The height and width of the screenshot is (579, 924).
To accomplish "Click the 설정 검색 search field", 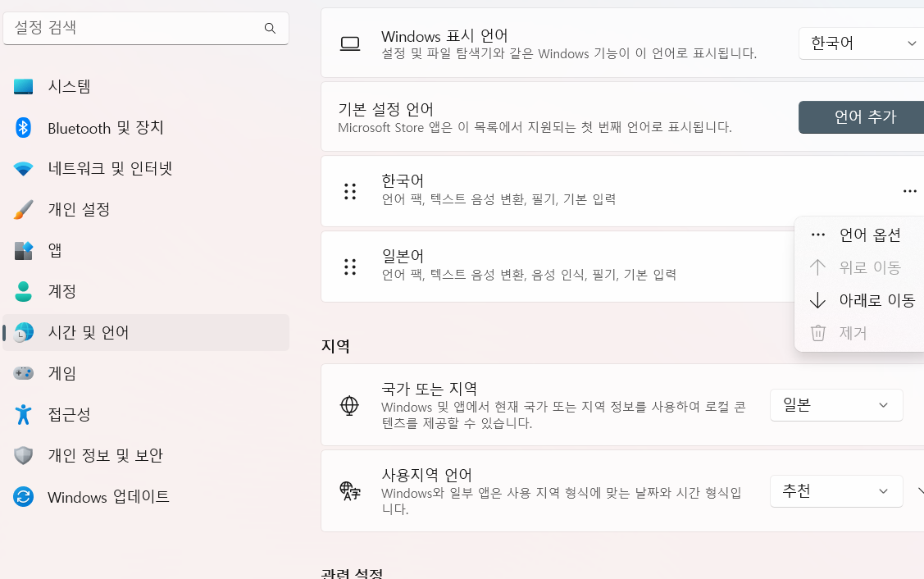I will pyautogui.click(x=135, y=28).
